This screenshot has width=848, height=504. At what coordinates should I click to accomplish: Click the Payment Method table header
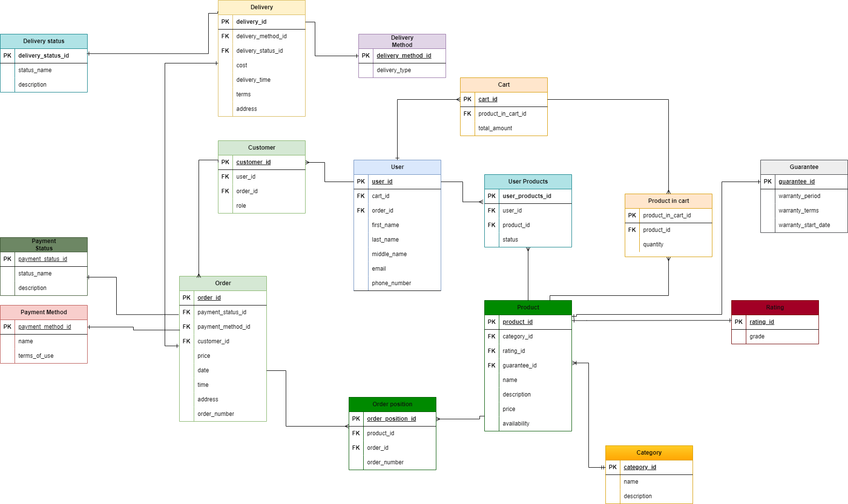click(x=44, y=312)
